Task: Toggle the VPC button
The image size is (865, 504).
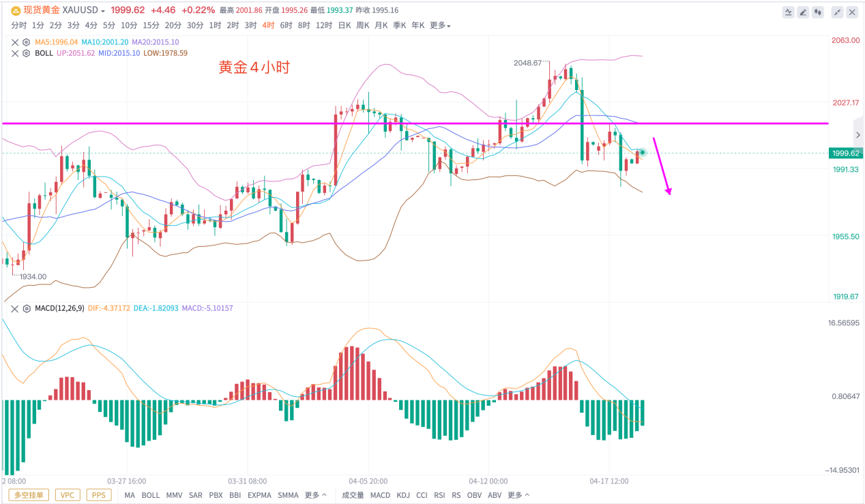Action: click(x=68, y=495)
